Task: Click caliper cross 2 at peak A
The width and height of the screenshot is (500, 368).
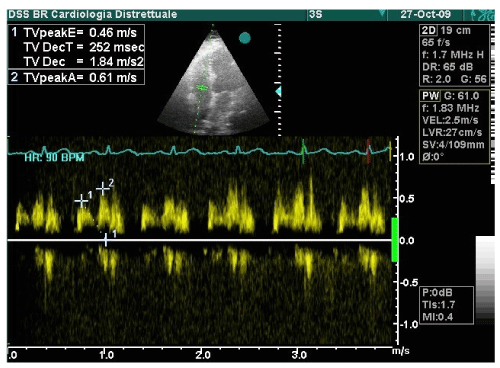Action: (x=103, y=189)
